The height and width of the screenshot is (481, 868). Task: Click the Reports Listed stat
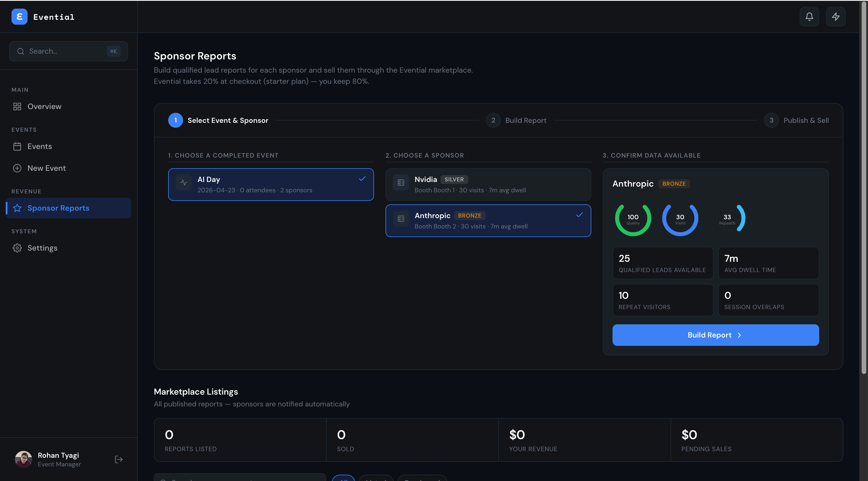point(240,440)
